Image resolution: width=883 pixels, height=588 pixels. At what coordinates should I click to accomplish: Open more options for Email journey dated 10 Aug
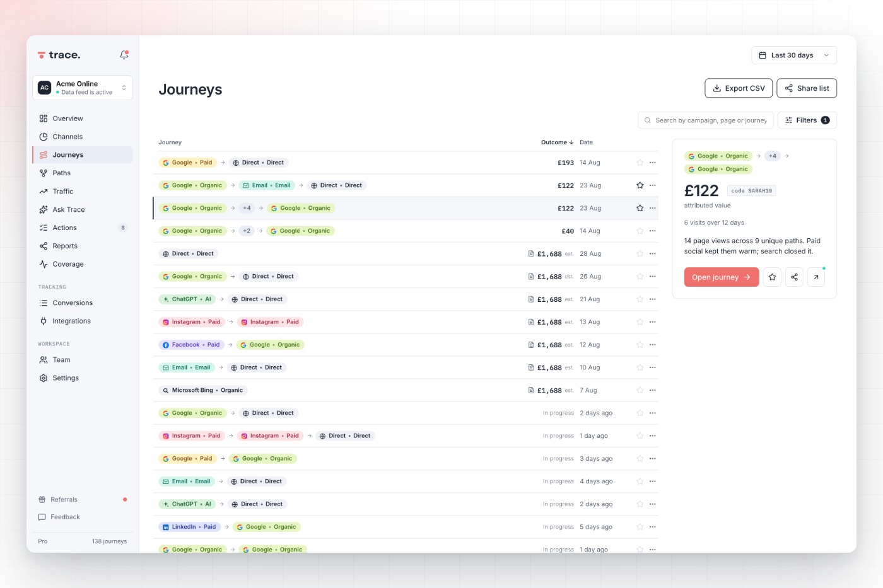pos(653,367)
